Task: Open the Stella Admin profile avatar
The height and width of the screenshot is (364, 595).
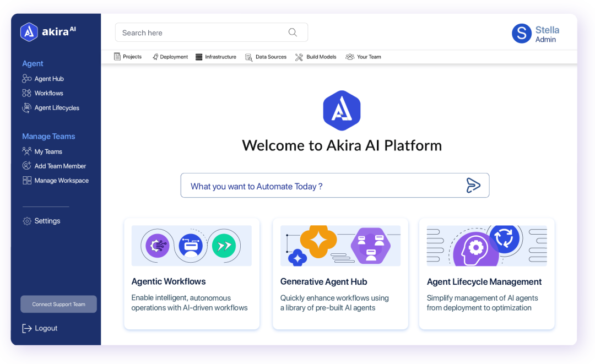Action: tap(522, 34)
